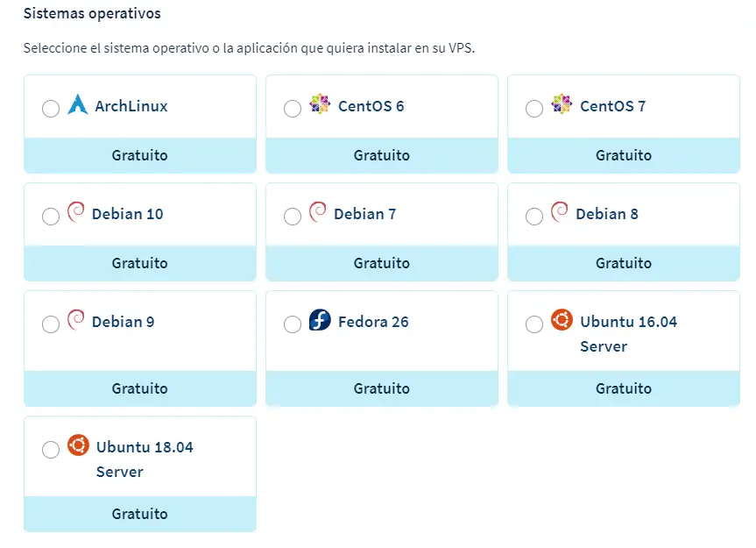
Task: Click Gratuito under Fedora 26
Action: click(x=382, y=388)
